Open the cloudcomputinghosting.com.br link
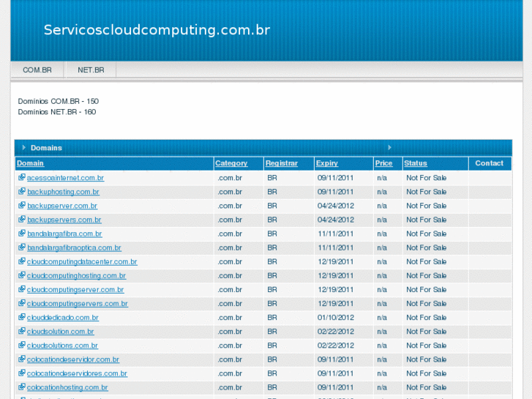This screenshot has height=399, width=532. 76,276
